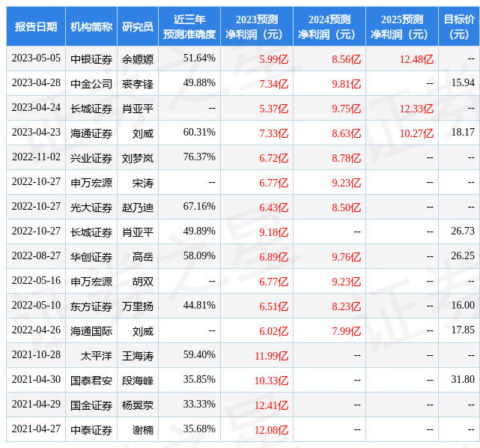This screenshot has height=448, width=480.
Task: Click the 12.48亿 forecast value
Action: tap(416, 58)
